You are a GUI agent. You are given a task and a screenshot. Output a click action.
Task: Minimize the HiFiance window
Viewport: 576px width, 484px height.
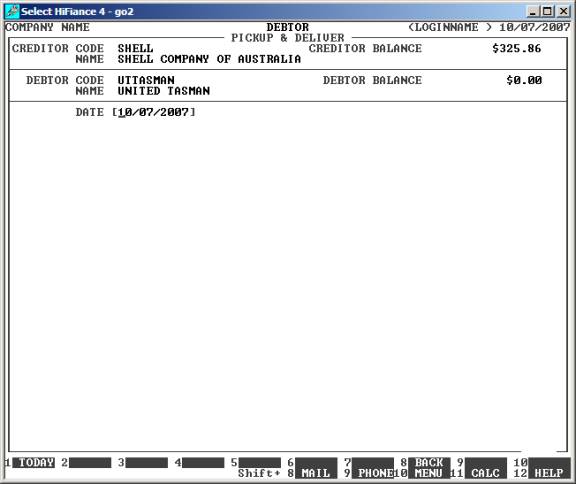(533, 11)
